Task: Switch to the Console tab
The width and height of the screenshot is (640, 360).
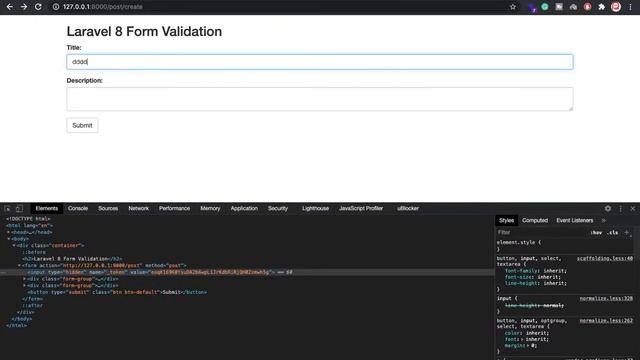Action: (x=78, y=209)
